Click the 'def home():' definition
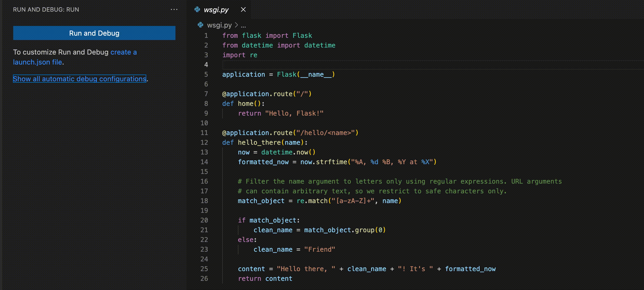Viewport: 644px width, 290px height. pyautogui.click(x=243, y=103)
